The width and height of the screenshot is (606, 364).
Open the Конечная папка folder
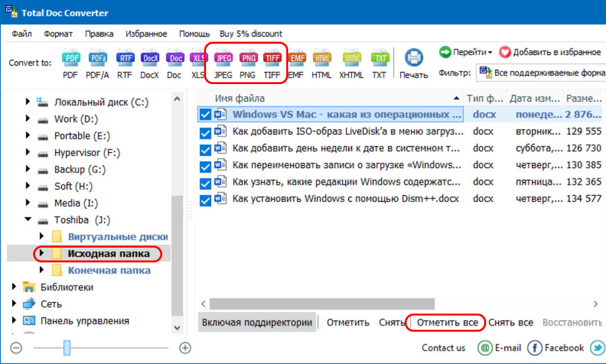(x=109, y=270)
